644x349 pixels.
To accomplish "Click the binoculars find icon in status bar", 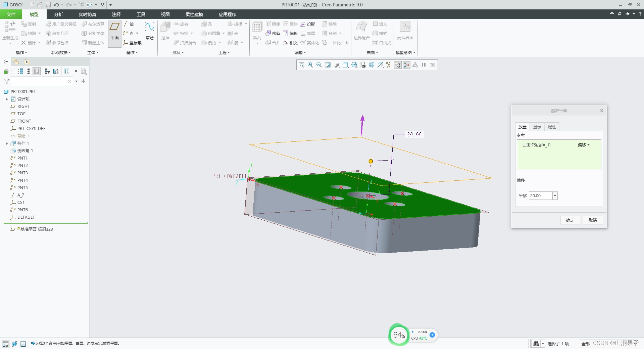I will (536, 344).
